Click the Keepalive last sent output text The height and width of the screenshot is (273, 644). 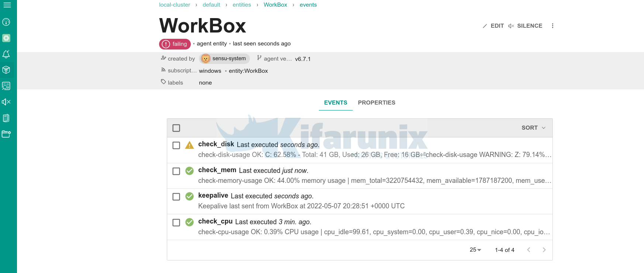pyautogui.click(x=302, y=206)
